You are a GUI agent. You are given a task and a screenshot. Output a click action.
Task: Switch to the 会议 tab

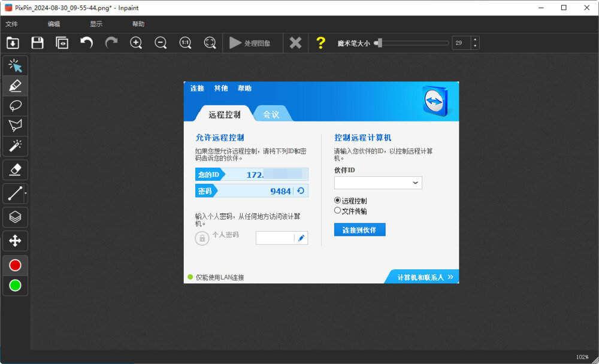tap(271, 113)
